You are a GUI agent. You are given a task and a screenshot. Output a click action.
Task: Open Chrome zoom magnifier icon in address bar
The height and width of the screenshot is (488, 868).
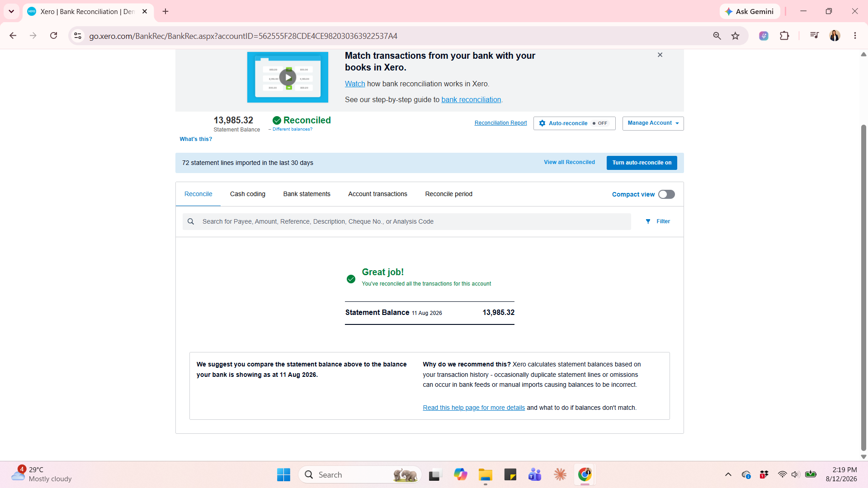(717, 36)
